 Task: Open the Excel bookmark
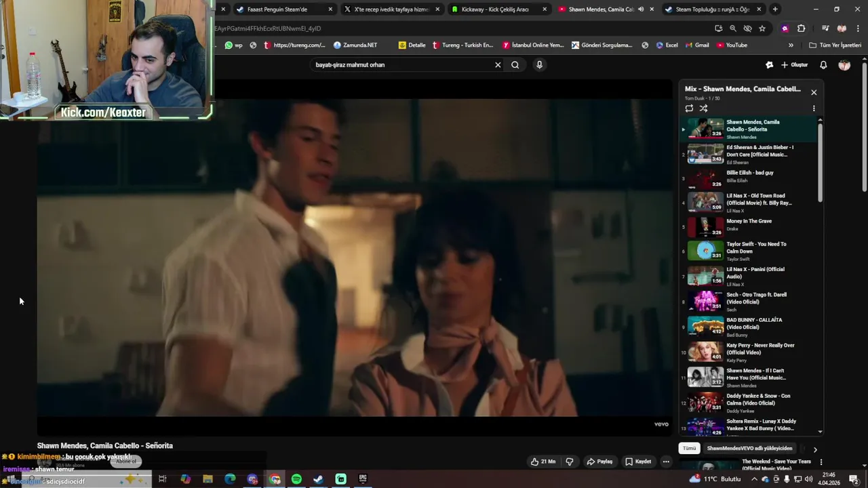click(667, 45)
